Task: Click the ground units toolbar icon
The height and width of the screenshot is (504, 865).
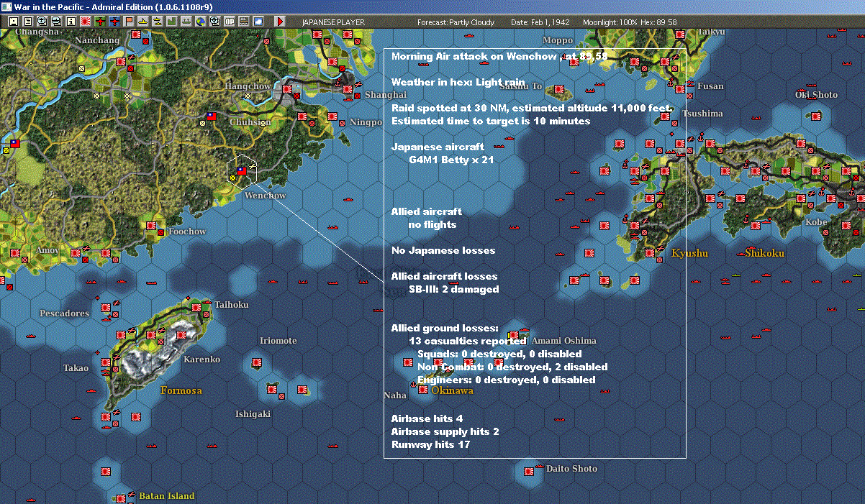Action: click(186, 22)
